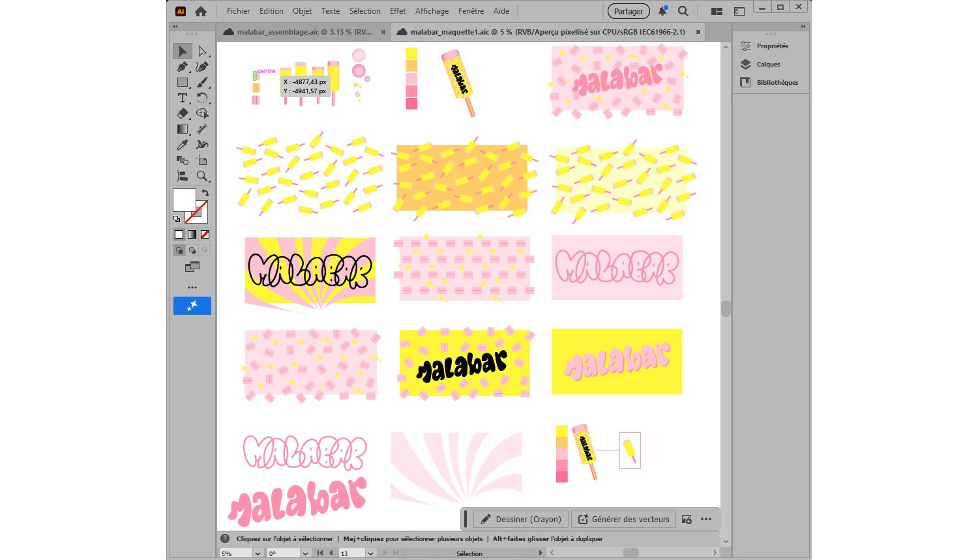This screenshot has width=978, height=560.
Task: Select the Eraser tool
Action: pos(182,113)
